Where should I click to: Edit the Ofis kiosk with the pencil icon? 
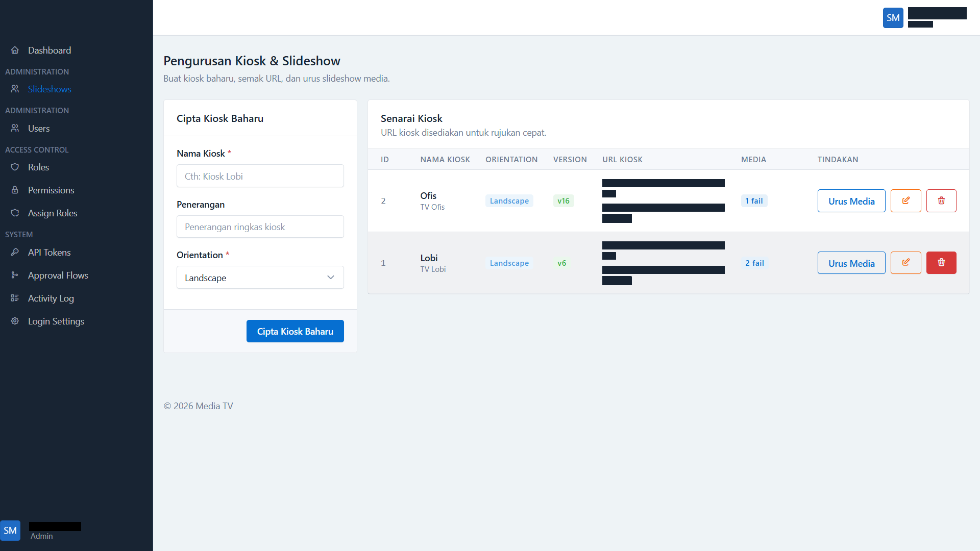[x=905, y=201]
